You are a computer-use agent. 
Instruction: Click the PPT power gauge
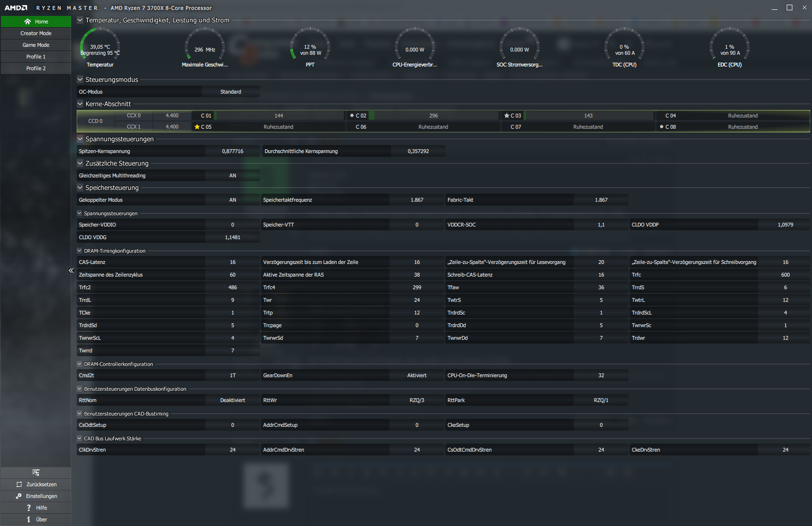coord(310,47)
